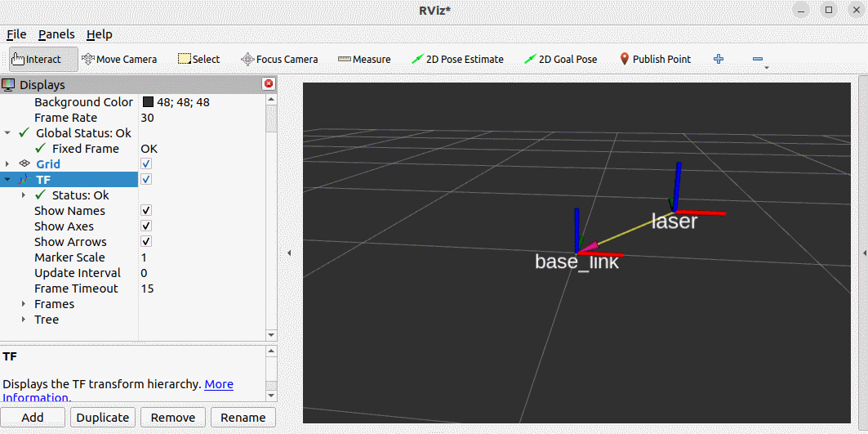868x434 pixels.
Task: Open the Panels menu
Action: click(x=56, y=34)
